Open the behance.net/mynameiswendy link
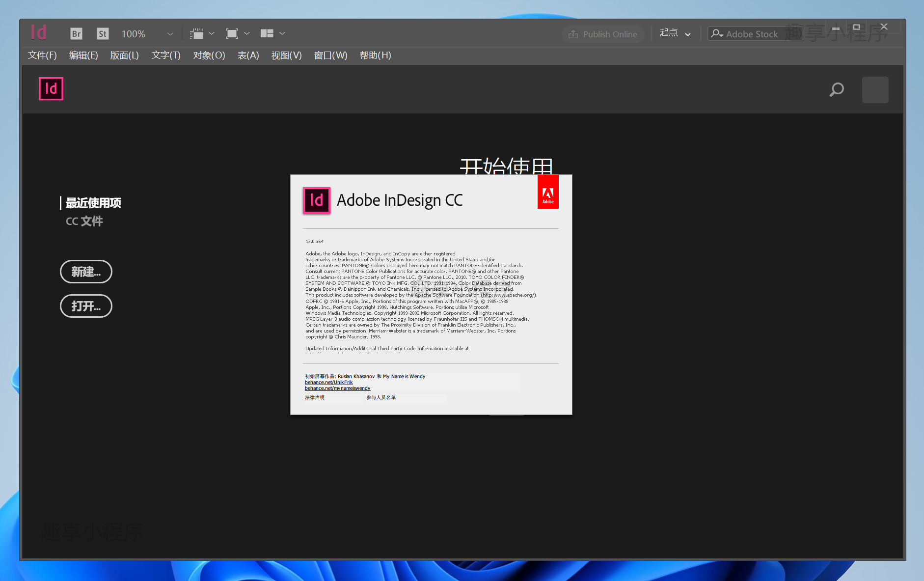Viewport: 924px width, 581px height. click(x=337, y=388)
